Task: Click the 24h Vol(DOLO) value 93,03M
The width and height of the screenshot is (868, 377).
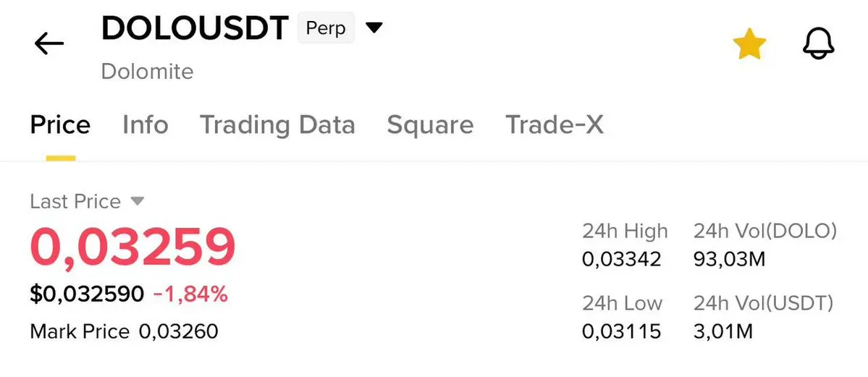Action: pyautogui.click(x=729, y=258)
